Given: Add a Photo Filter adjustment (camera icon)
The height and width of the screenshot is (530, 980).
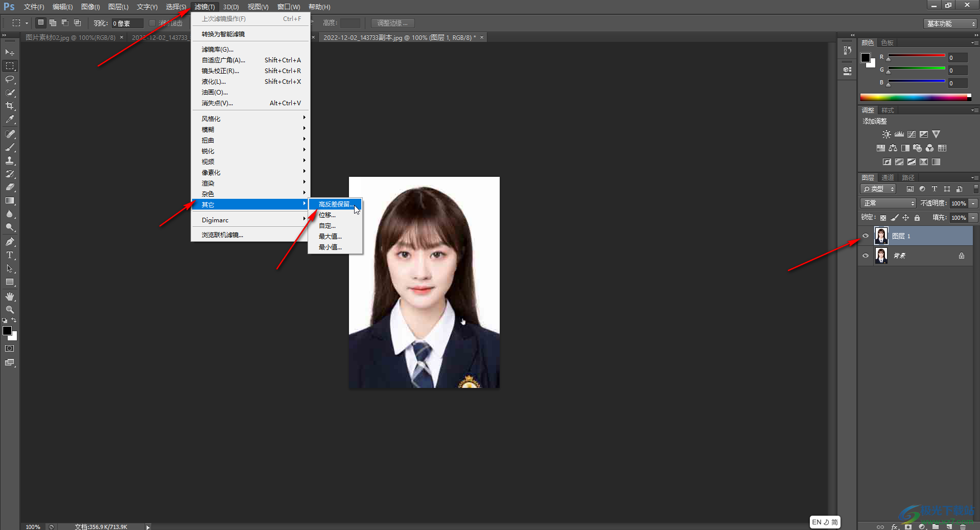Looking at the screenshot, I should (917, 148).
